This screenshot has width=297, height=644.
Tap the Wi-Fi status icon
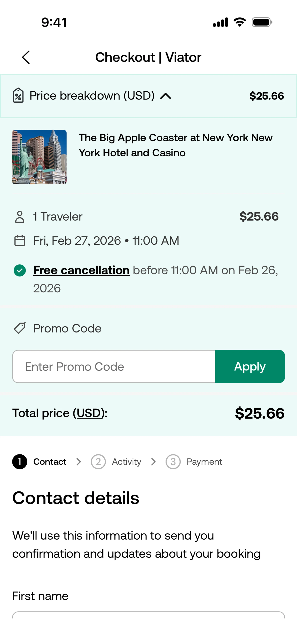pos(239,22)
